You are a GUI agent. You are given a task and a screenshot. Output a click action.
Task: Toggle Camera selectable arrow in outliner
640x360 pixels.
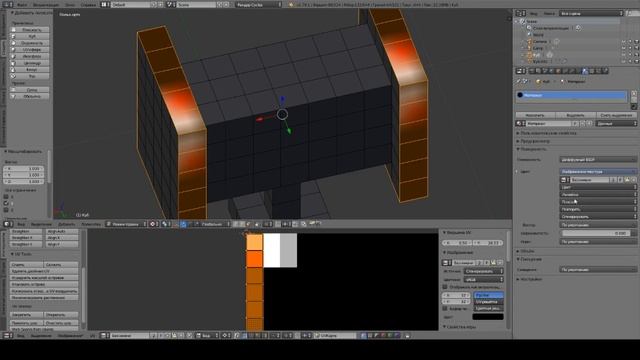pos(630,42)
